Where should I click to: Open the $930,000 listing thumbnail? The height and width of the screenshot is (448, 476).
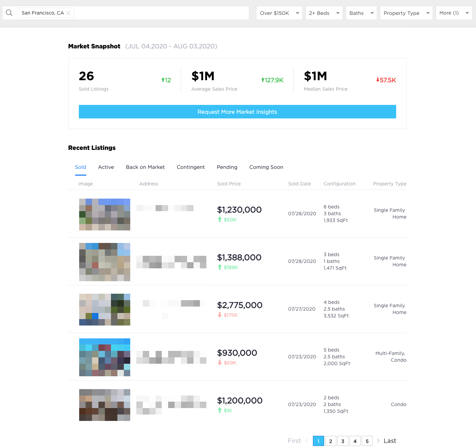click(x=105, y=357)
